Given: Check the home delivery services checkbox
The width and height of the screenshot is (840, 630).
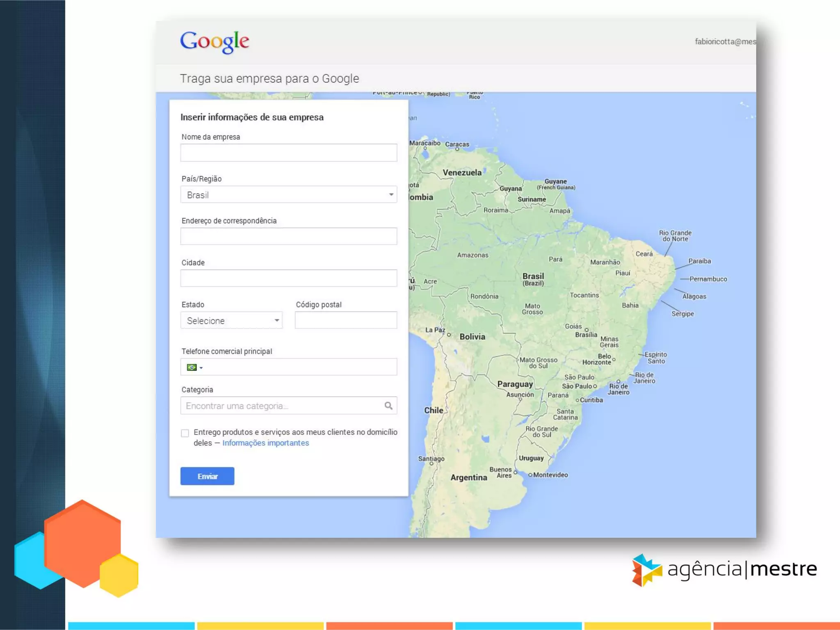Looking at the screenshot, I should [185, 433].
